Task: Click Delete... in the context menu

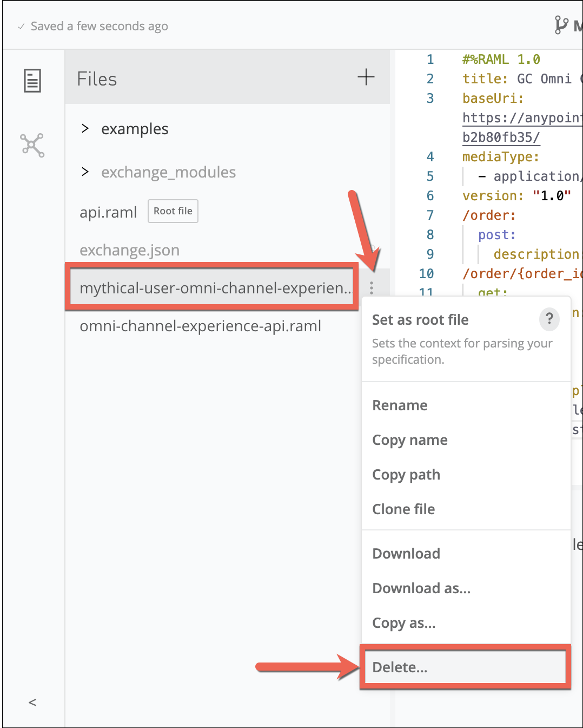Action: click(400, 667)
